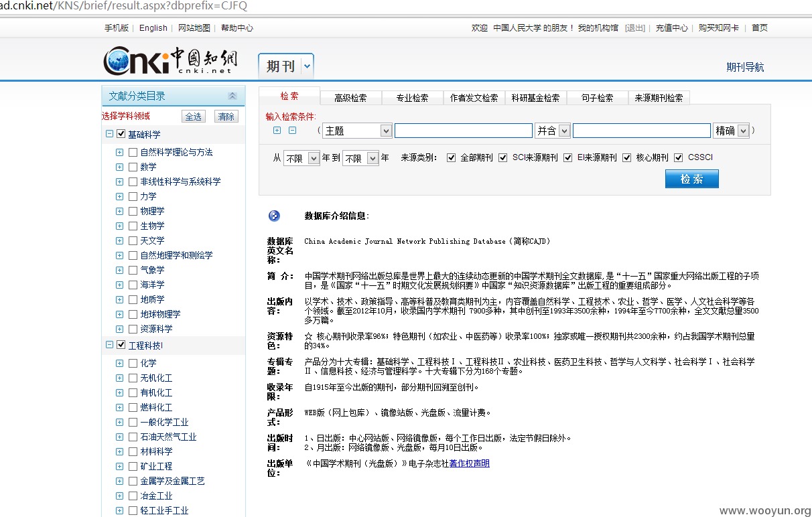812x517 pixels.
Task: Toggle the CSSCI checkbox
Action: click(679, 157)
